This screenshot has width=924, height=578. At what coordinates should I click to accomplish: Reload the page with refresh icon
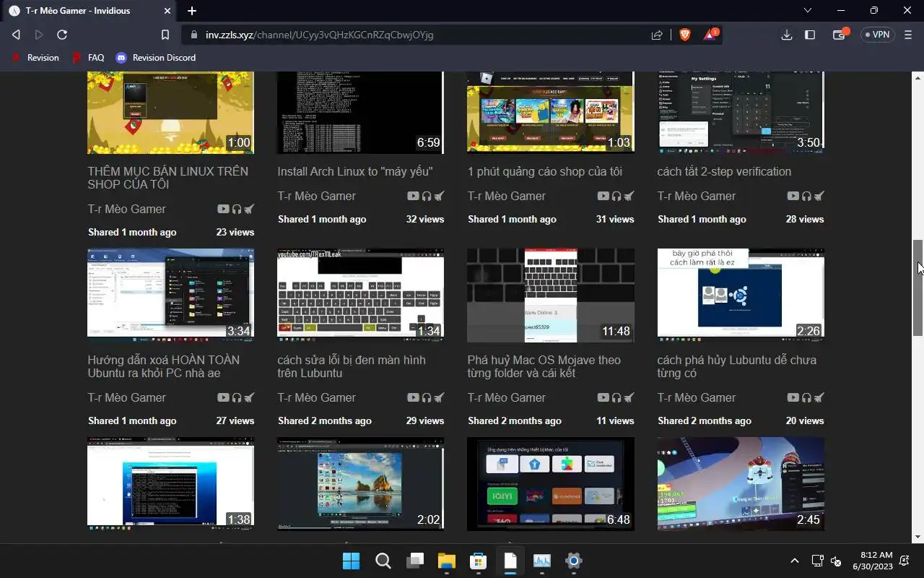62,35
